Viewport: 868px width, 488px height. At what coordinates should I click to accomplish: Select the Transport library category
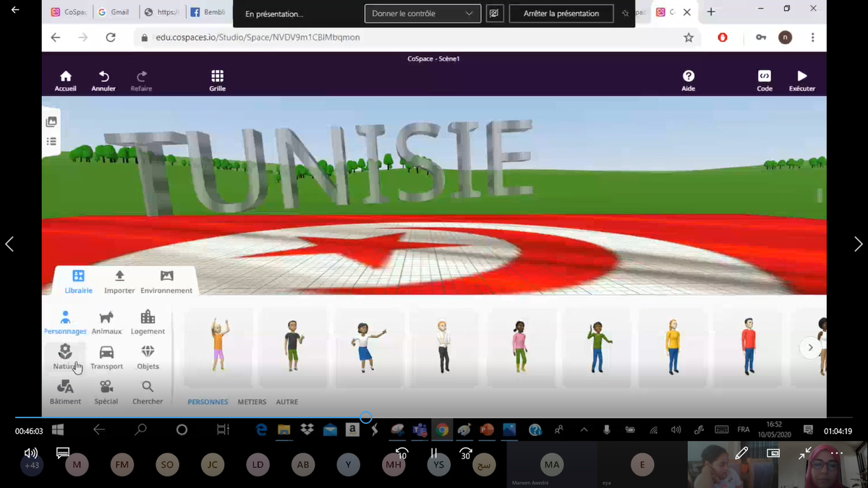(106, 357)
